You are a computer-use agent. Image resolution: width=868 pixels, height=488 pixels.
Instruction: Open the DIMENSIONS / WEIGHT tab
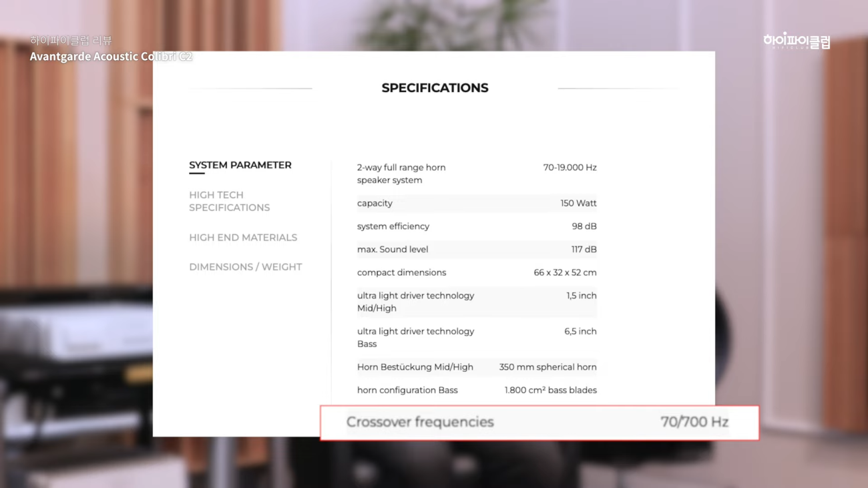click(245, 267)
